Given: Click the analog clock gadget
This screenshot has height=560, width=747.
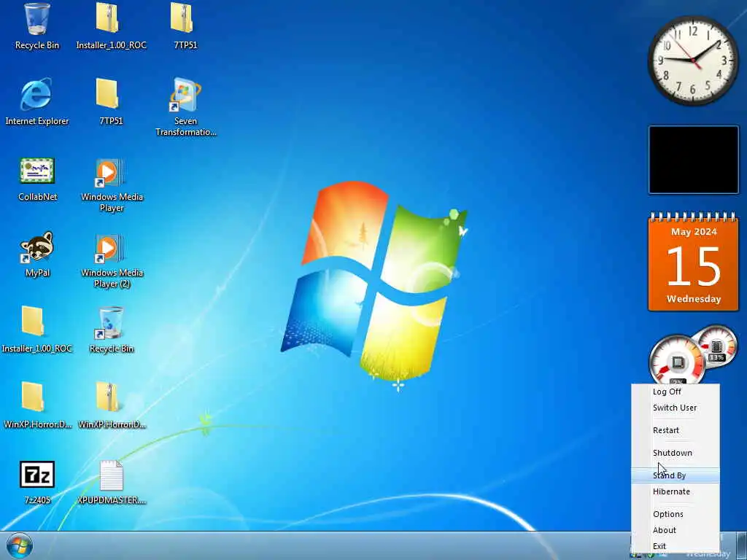Looking at the screenshot, I should click(x=693, y=60).
